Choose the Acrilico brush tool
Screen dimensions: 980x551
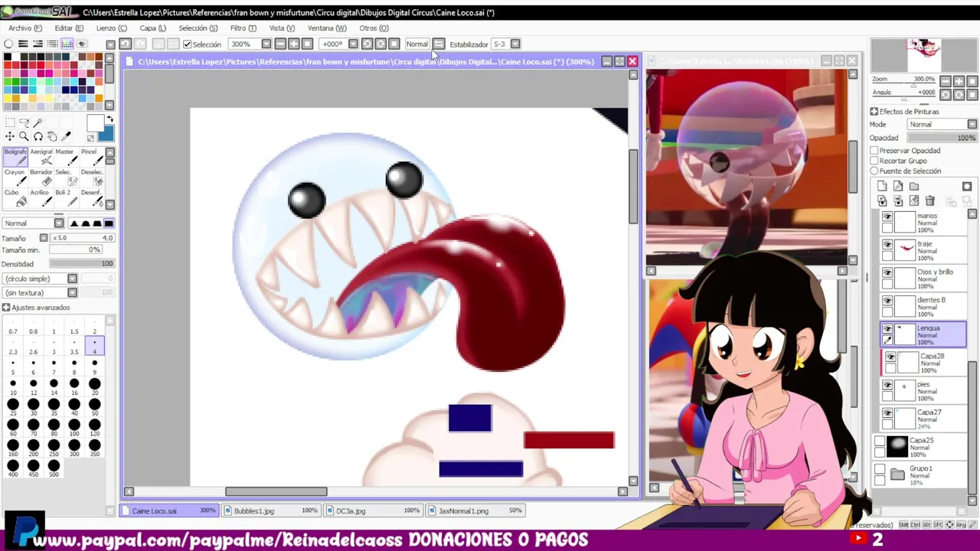pyautogui.click(x=41, y=198)
